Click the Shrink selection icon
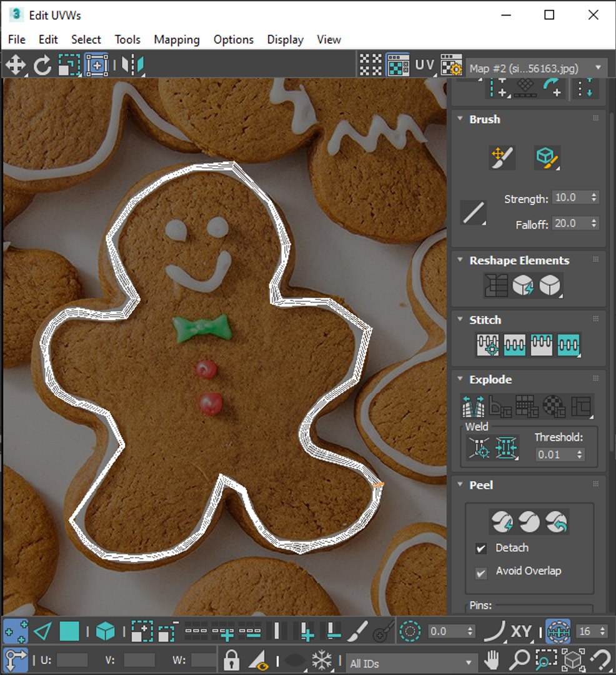The image size is (616, 675). coord(168,632)
